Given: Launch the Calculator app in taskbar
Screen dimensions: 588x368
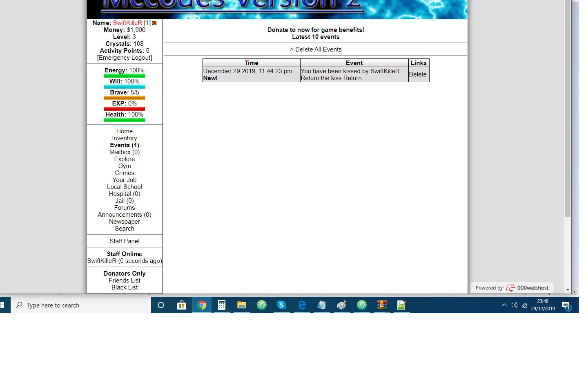Looking at the screenshot, I should (x=222, y=305).
